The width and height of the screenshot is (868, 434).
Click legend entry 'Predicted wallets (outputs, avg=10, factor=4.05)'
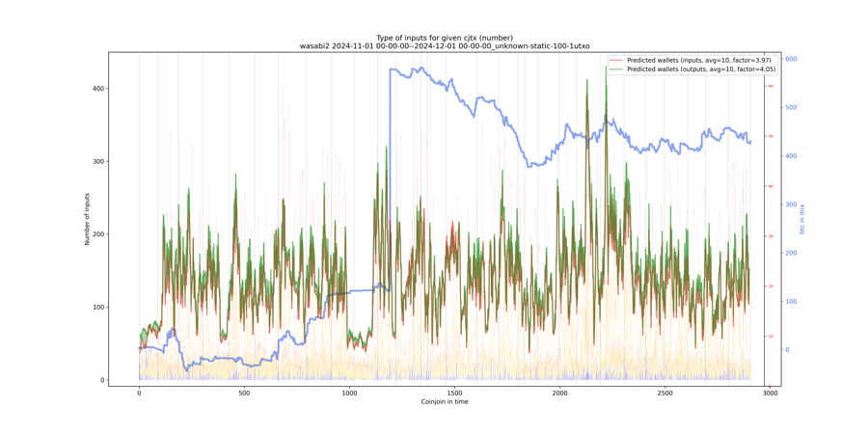pyautogui.click(x=701, y=68)
